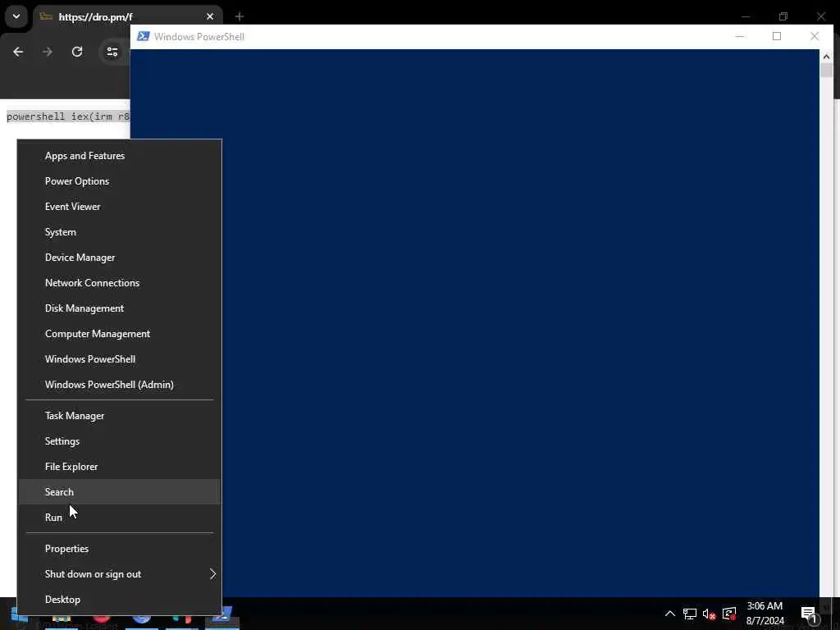The image size is (840, 630).
Task: Open the notification action center
Action: pos(810,614)
